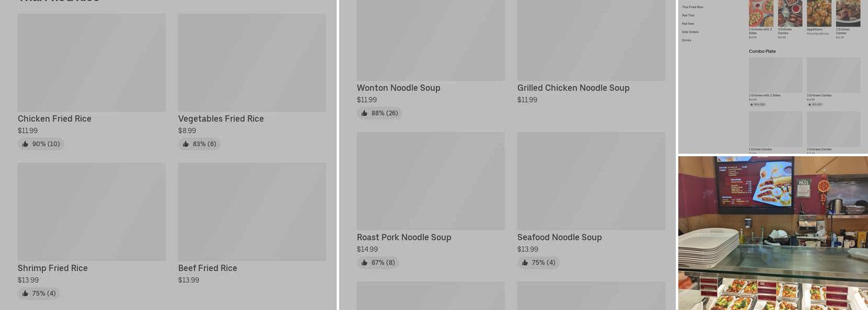
Task: Open Roast Pork Noodle Soup image placeholder
Action: [430, 180]
